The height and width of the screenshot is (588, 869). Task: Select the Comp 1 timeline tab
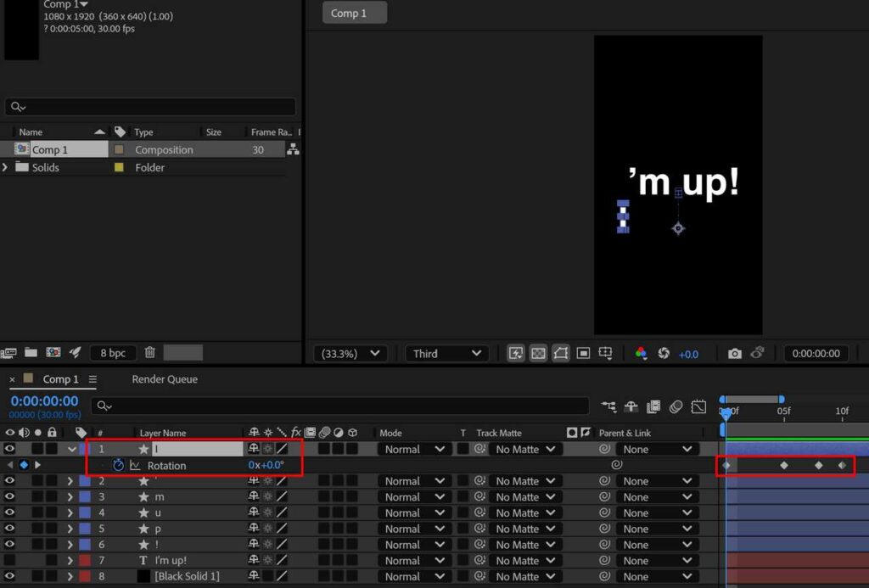pos(60,379)
